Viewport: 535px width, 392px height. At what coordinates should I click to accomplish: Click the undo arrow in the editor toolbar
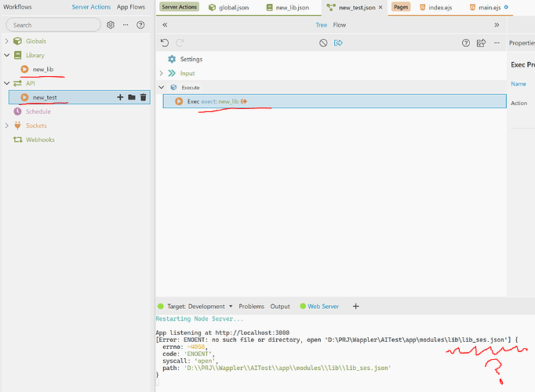click(165, 42)
